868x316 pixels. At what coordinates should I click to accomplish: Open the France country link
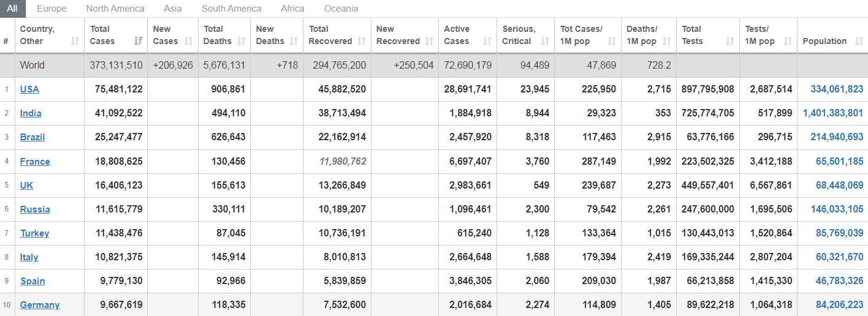[x=35, y=162]
